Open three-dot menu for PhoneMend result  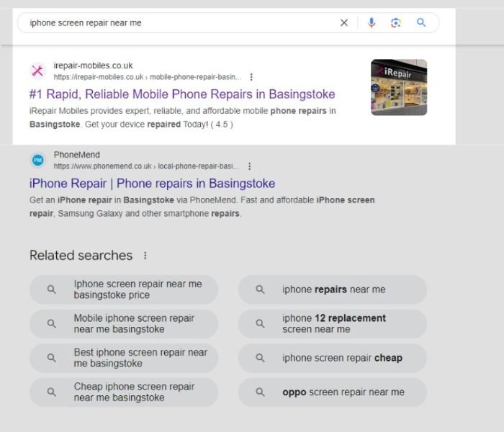click(x=249, y=166)
